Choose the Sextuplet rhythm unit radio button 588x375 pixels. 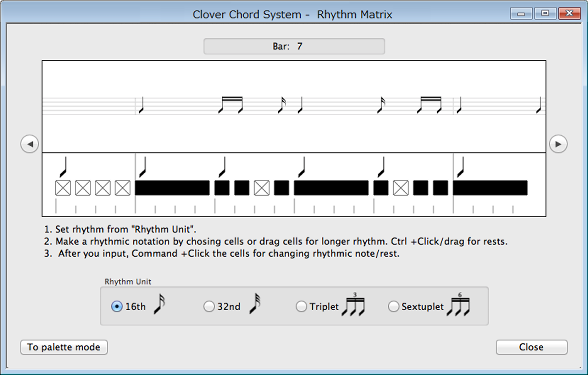pyautogui.click(x=393, y=306)
